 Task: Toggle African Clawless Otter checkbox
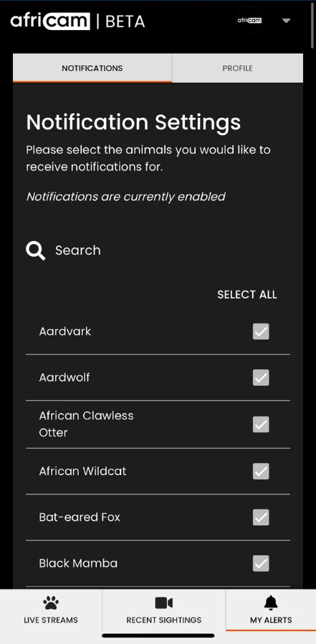pos(261,424)
